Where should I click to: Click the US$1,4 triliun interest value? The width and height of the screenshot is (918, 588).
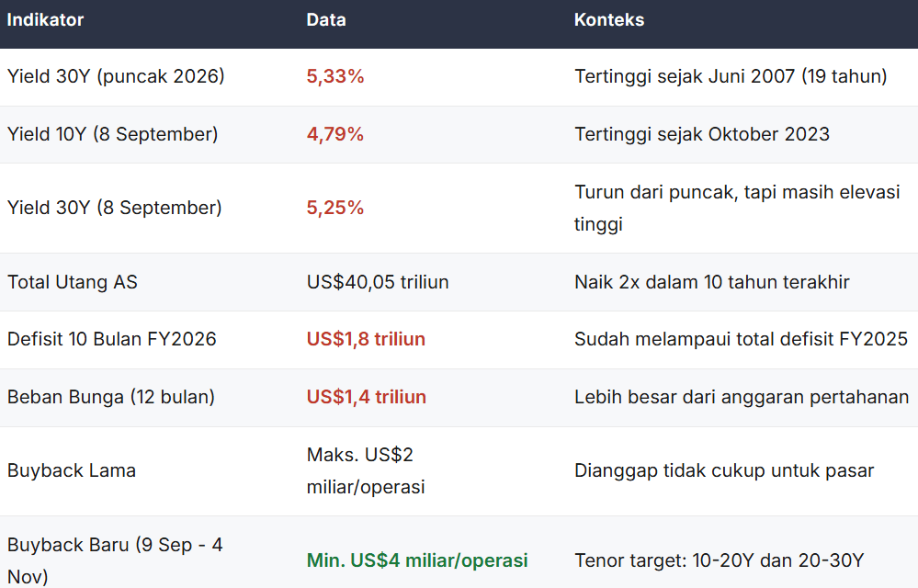pos(367,397)
